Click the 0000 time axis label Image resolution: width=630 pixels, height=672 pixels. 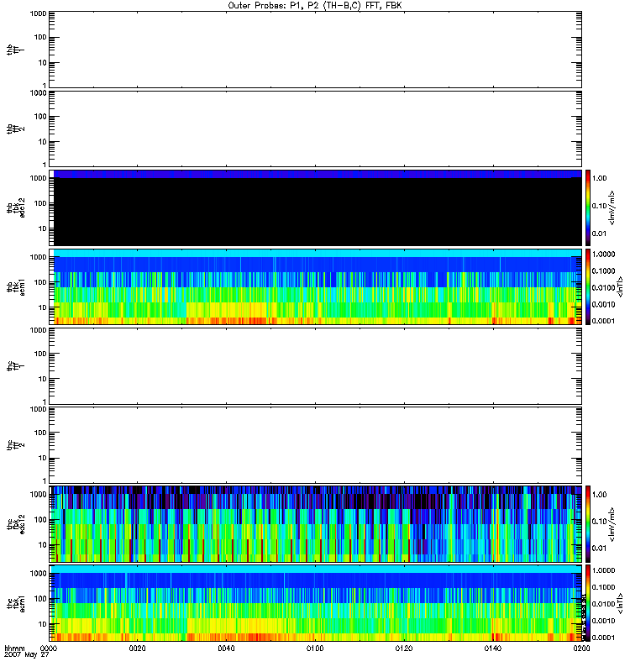click(x=50, y=649)
